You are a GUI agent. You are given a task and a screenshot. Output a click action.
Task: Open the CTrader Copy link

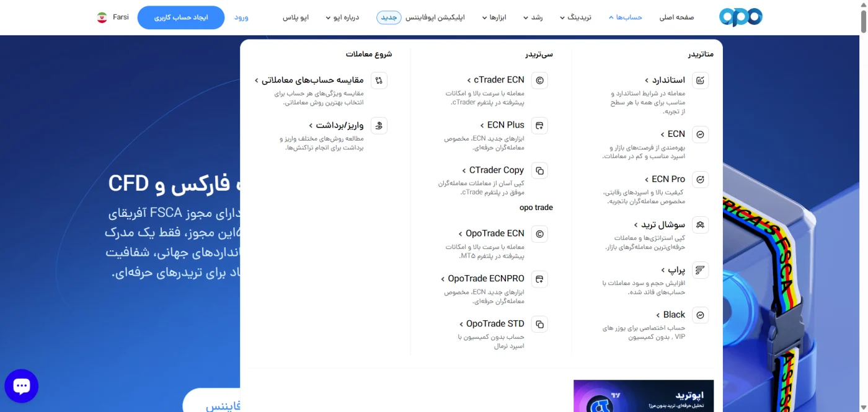click(493, 170)
